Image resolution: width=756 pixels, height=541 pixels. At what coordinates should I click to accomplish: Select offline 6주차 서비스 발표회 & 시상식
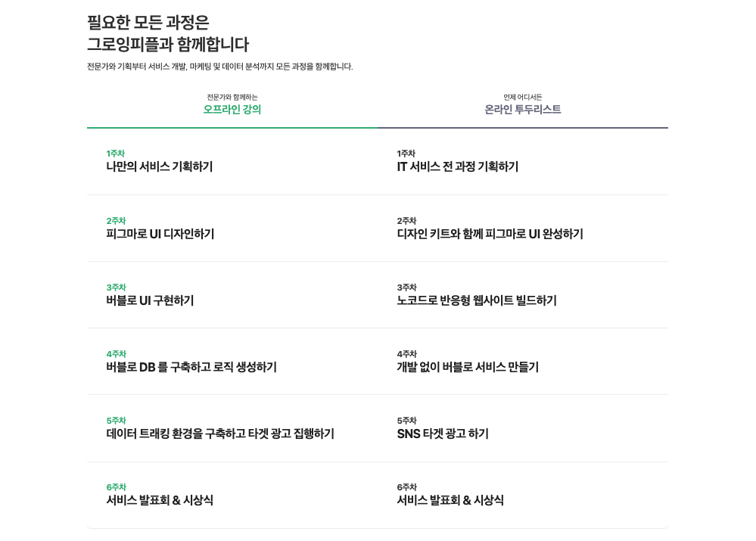160,500
